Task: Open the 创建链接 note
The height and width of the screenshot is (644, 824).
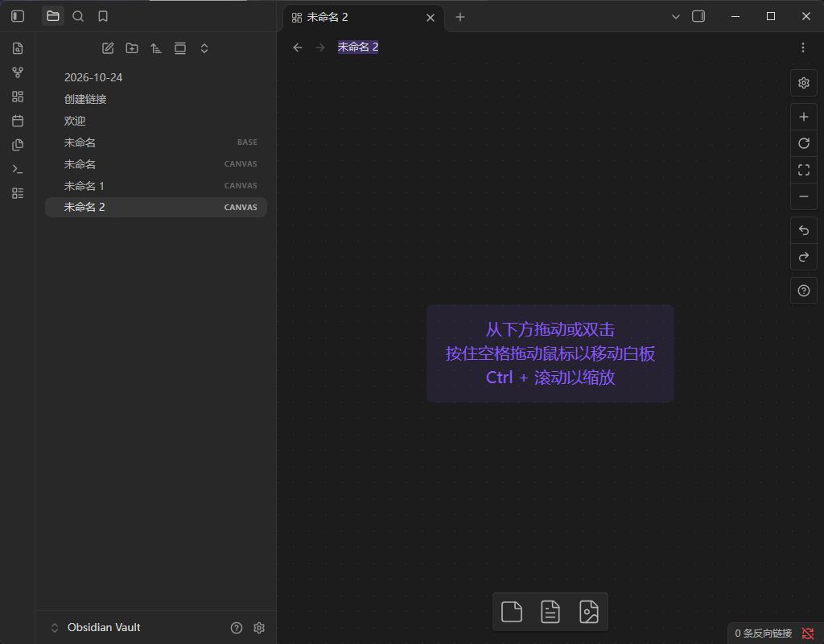Action: [x=156, y=99]
